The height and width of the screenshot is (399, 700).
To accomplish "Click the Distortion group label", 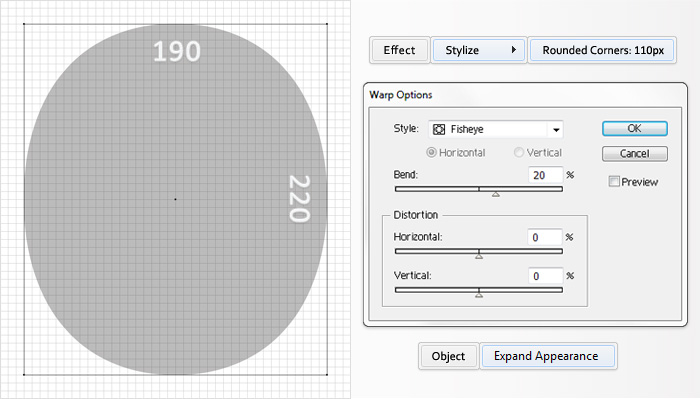I will 416,215.
